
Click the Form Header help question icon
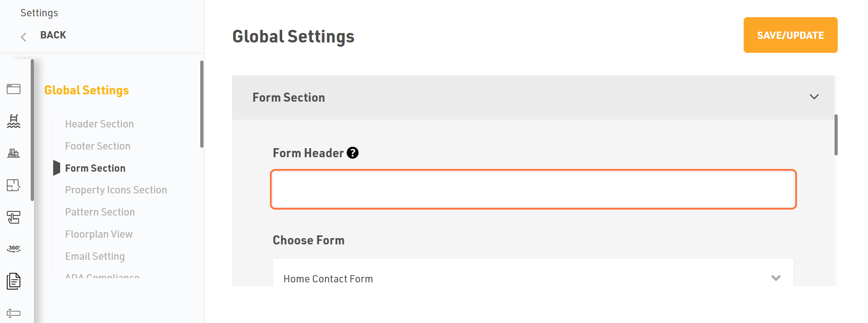point(353,153)
